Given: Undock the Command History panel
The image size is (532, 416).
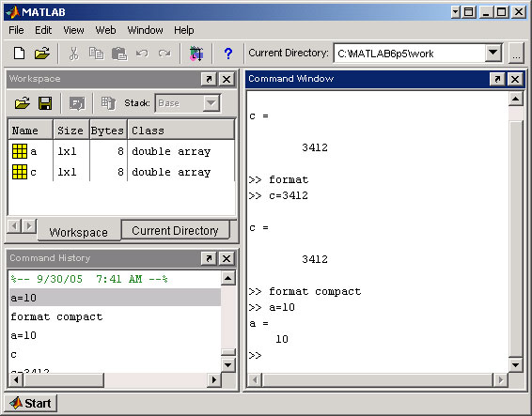Looking at the screenshot, I should [209, 258].
